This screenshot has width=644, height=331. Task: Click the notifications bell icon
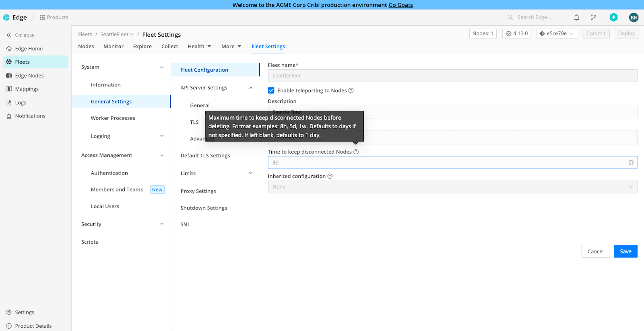click(x=576, y=17)
